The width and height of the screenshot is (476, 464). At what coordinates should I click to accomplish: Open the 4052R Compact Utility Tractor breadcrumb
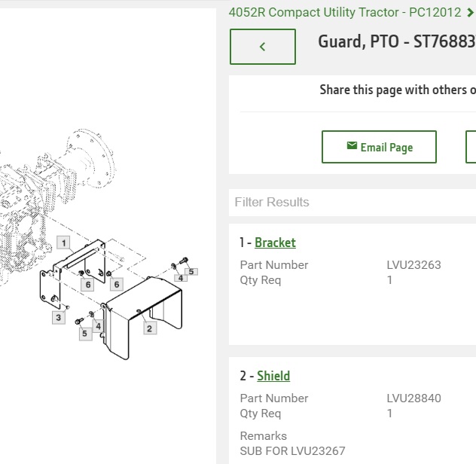point(345,13)
